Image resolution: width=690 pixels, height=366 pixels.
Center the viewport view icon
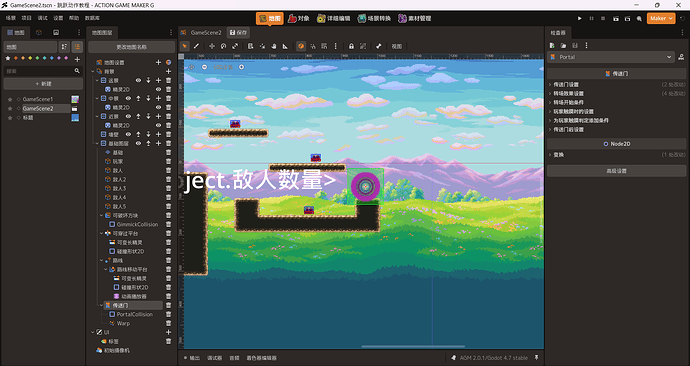tap(191, 67)
